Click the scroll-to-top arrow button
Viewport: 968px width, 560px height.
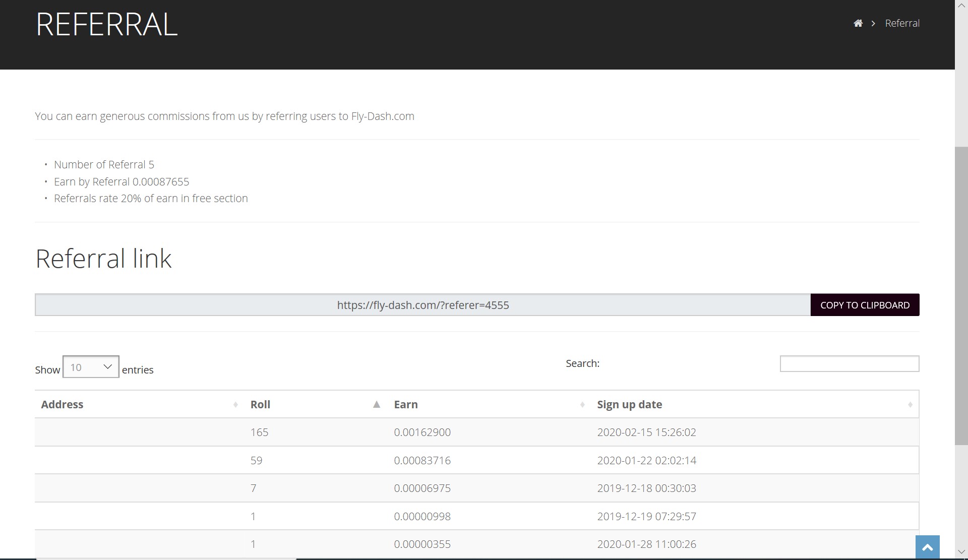[927, 547]
